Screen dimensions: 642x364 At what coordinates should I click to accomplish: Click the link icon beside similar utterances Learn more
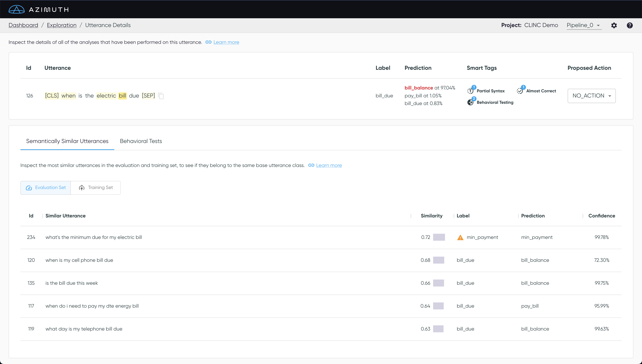tap(311, 165)
